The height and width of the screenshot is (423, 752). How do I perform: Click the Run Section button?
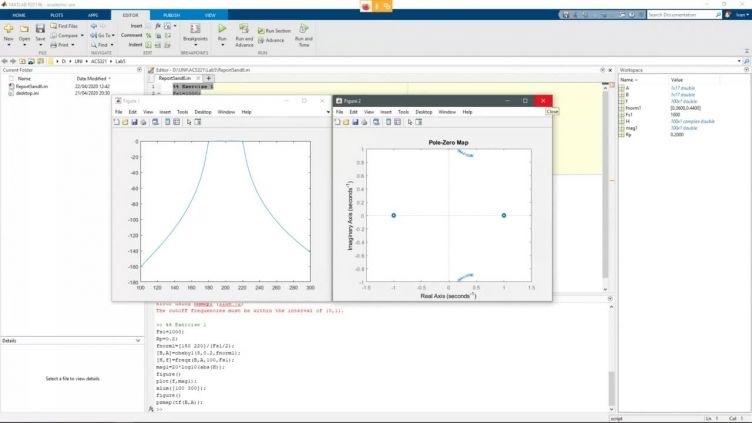(x=274, y=31)
